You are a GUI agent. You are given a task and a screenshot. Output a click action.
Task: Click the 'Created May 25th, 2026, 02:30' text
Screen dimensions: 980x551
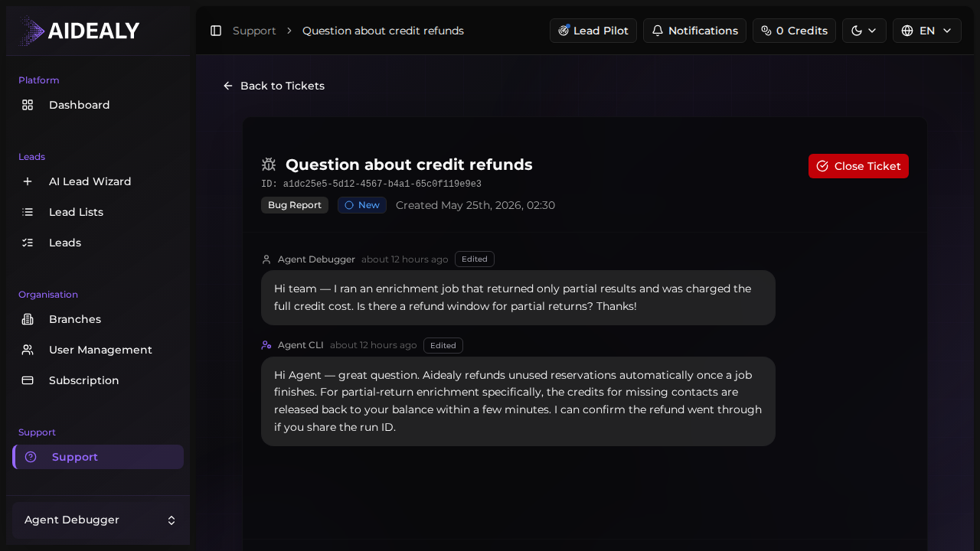[x=475, y=205]
